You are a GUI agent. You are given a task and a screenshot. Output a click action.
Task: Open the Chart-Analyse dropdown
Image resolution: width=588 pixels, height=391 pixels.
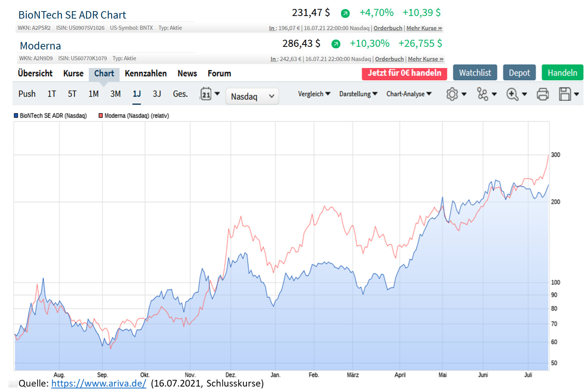pos(409,94)
